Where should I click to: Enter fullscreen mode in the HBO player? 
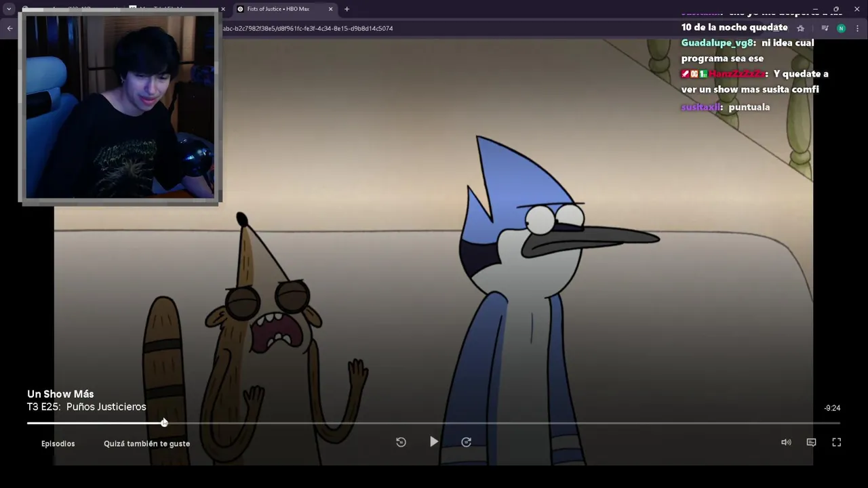pyautogui.click(x=837, y=442)
